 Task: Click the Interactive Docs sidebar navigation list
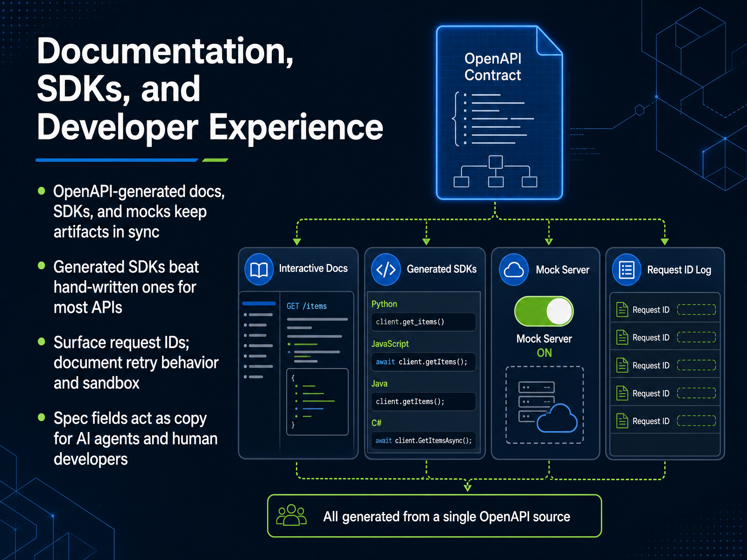[259, 340]
